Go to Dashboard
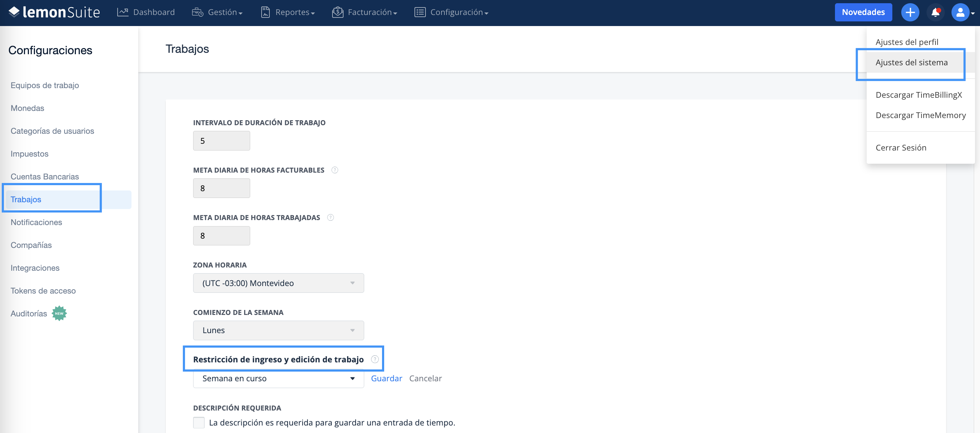 (154, 12)
